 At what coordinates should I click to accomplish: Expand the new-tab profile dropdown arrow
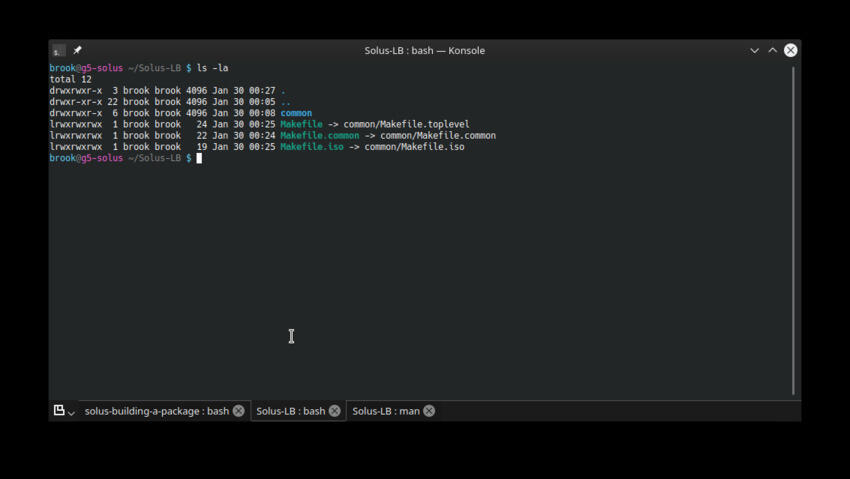[x=71, y=413]
